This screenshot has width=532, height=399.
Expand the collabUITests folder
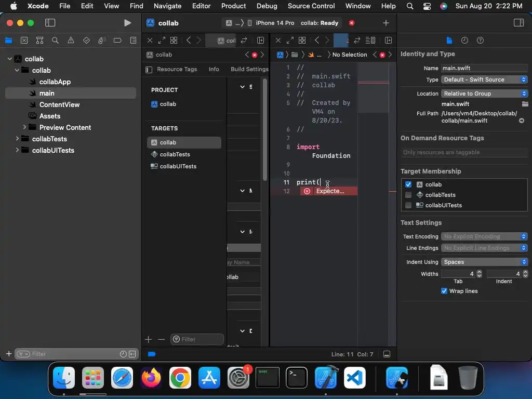click(17, 150)
